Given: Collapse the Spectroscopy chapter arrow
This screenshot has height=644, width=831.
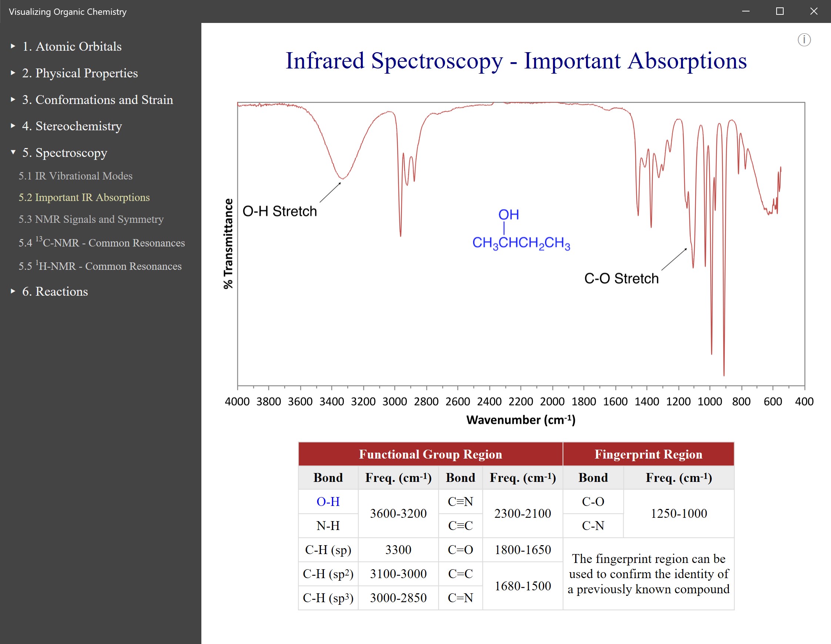Looking at the screenshot, I should point(13,152).
